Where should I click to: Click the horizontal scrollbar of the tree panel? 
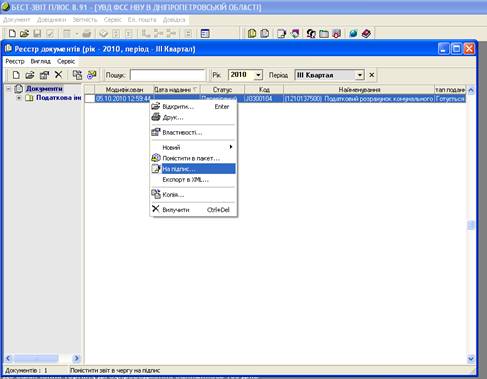(x=42, y=358)
